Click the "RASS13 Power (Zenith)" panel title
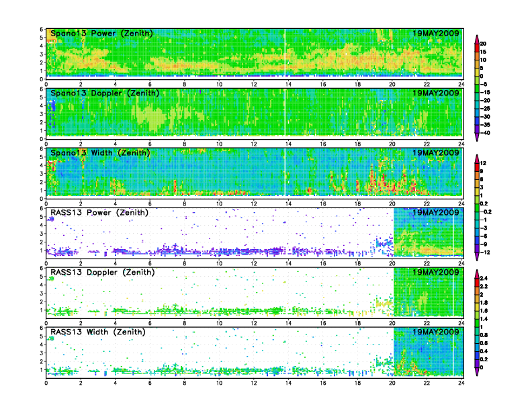Image resolution: width=532 pixels, height=411 pixels. pyautogui.click(x=99, y=213)
